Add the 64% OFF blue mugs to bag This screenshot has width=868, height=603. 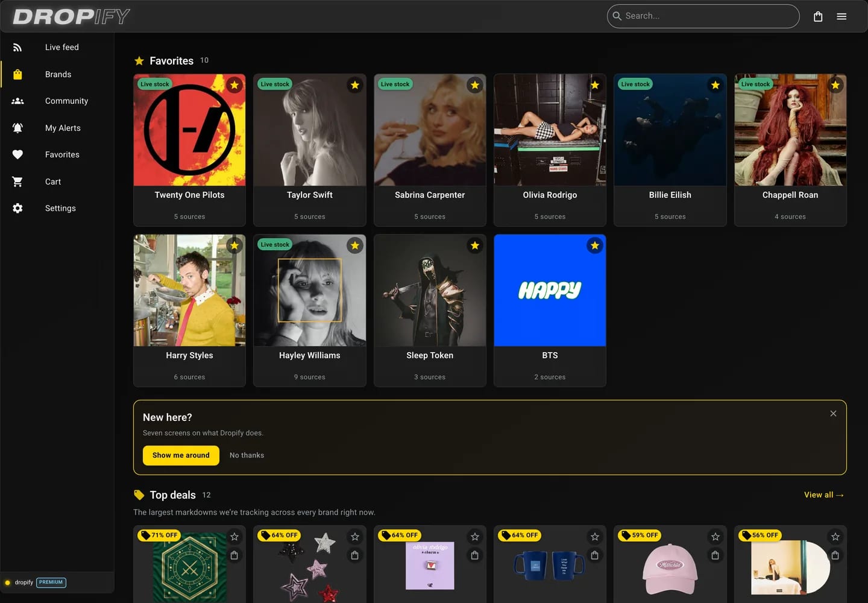click(x=595, y=555)
